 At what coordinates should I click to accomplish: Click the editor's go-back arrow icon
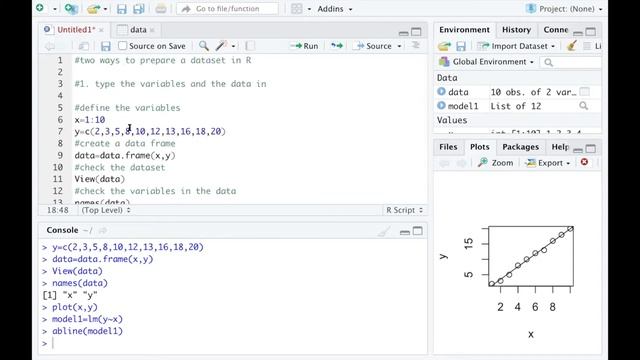[50, 46]
